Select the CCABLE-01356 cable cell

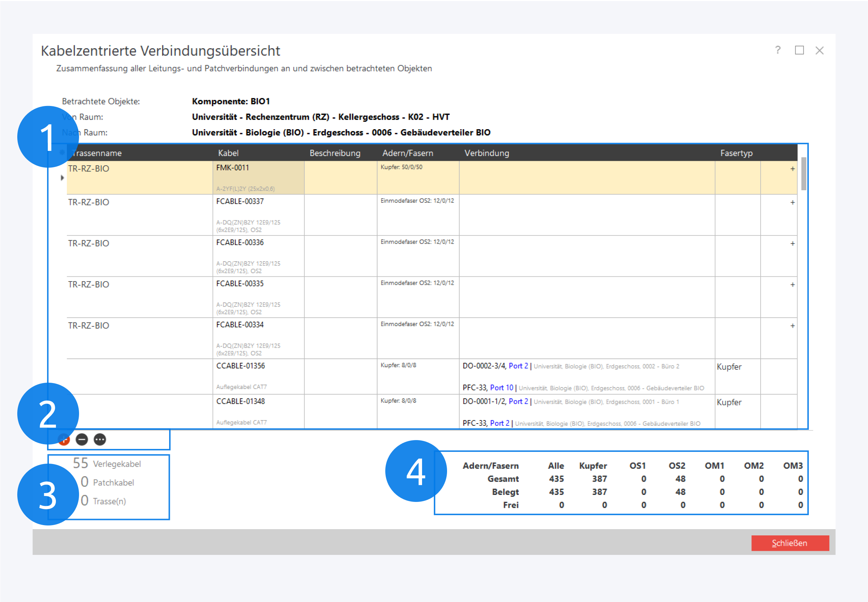click(x=240, y=366)
